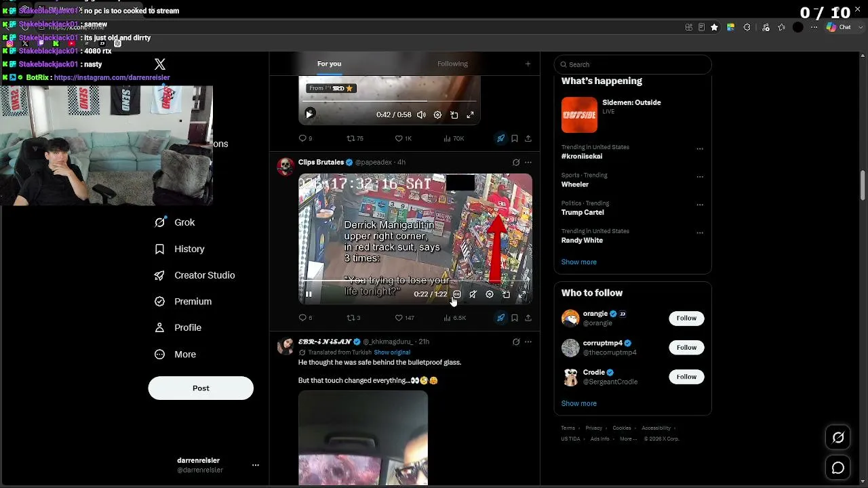Open more options for Trump Cartel trend
This screenshot has width=868, height=488.
coord(700,205)
